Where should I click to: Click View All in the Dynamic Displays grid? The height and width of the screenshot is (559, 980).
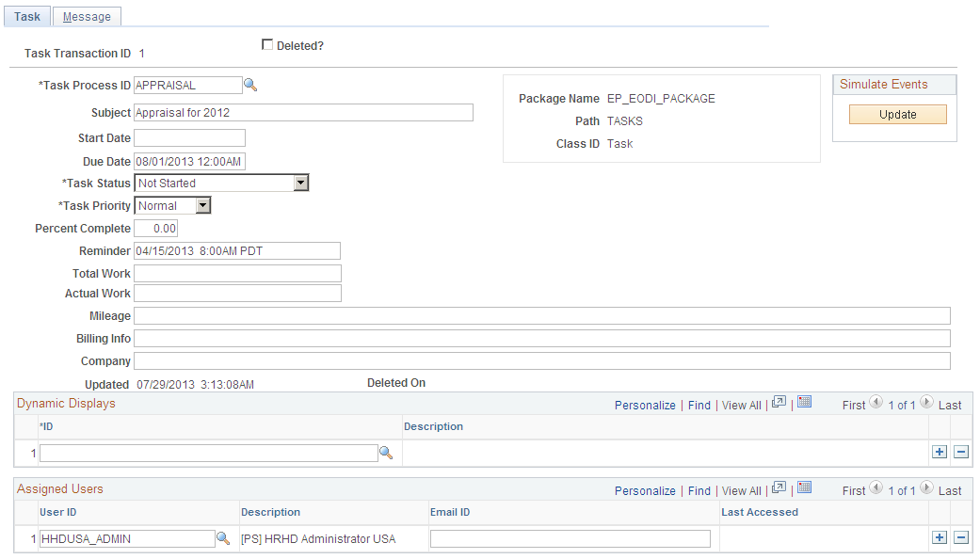(741, 405)
